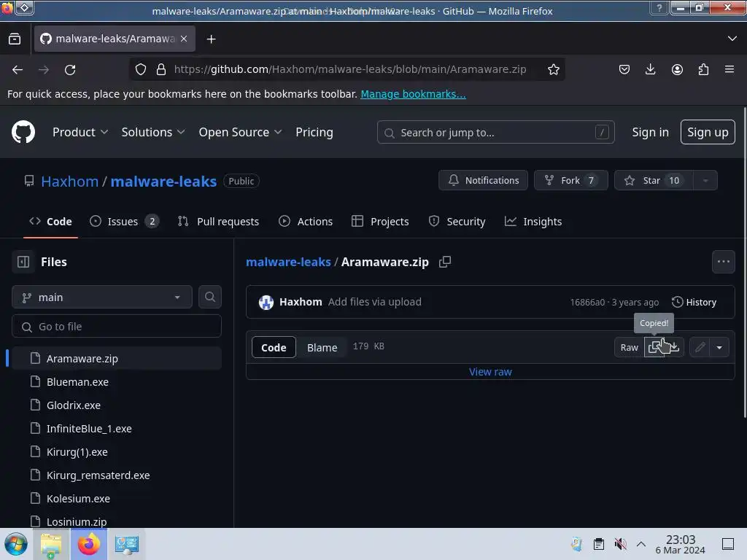Star the repository

tap(654, 181)
